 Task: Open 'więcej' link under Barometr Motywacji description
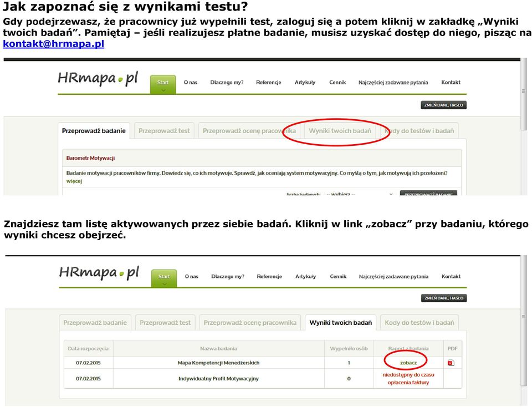coord(74,181)
